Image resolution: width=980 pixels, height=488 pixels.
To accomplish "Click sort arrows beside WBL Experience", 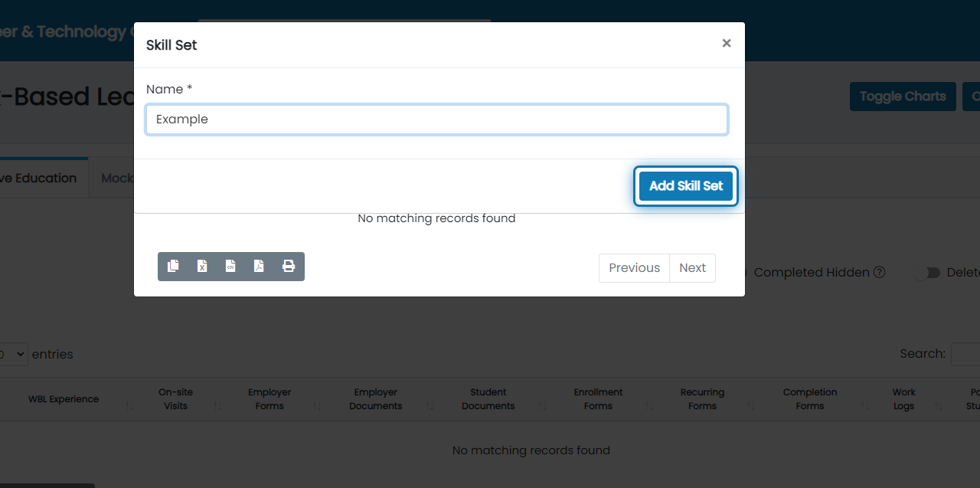I will pos(129,406).
